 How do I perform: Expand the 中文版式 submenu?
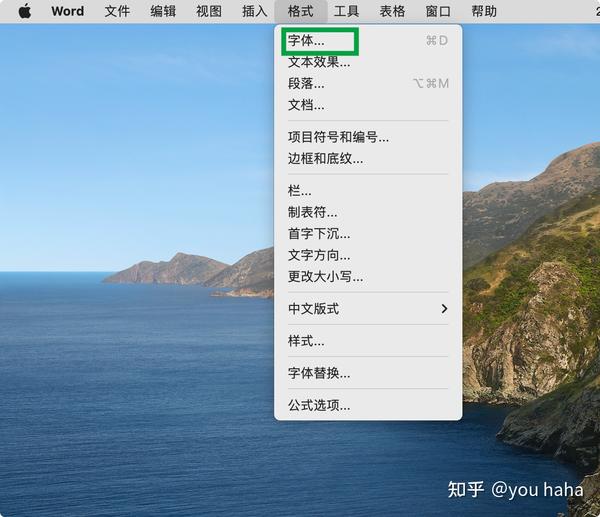(x=368, y=308)
